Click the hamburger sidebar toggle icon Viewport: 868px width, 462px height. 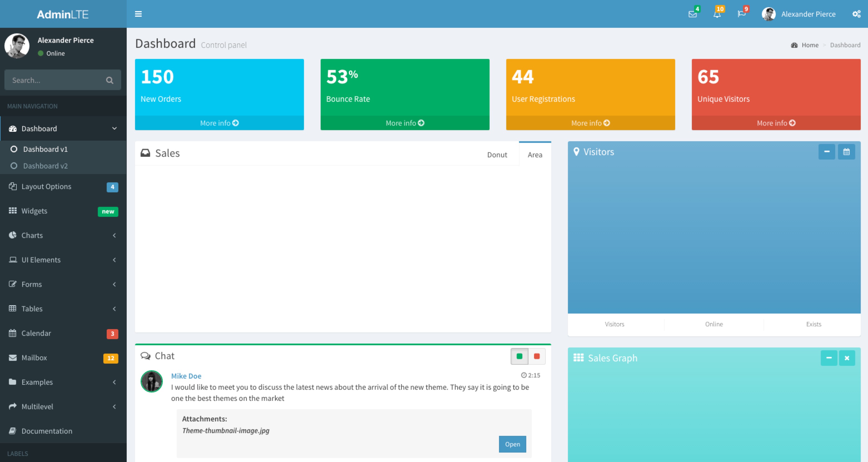[138, 14]
